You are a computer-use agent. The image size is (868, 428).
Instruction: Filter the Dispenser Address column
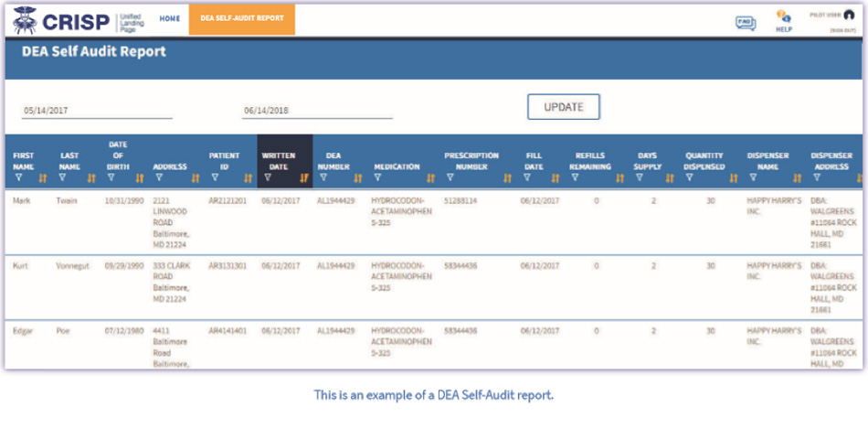coord(817,178)
